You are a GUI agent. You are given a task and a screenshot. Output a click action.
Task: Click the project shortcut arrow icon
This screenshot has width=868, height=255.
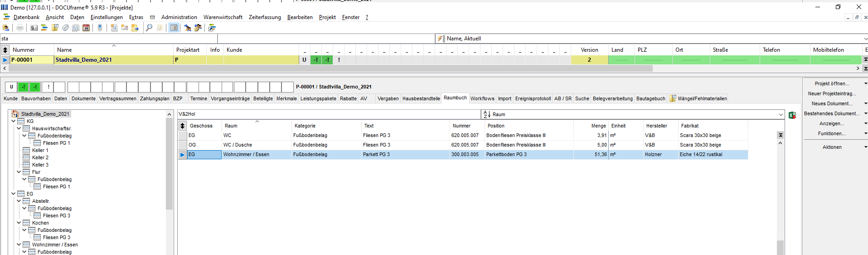click(212, 28)
